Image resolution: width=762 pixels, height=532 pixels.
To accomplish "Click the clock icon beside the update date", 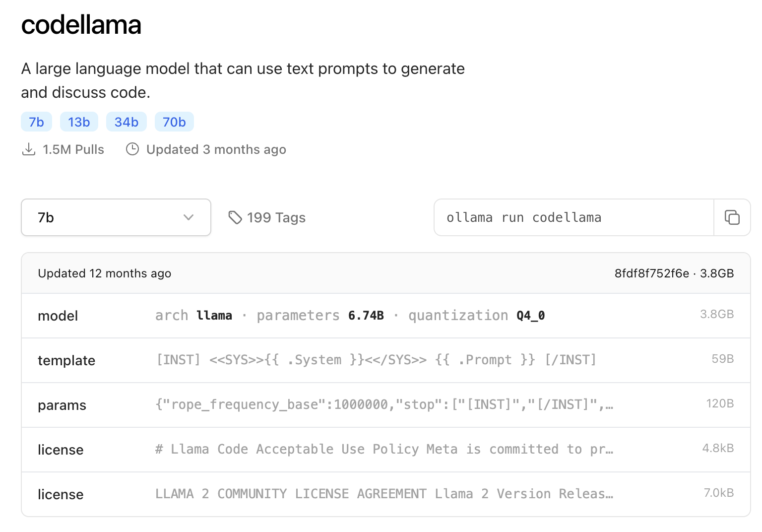I will (132, 148).
